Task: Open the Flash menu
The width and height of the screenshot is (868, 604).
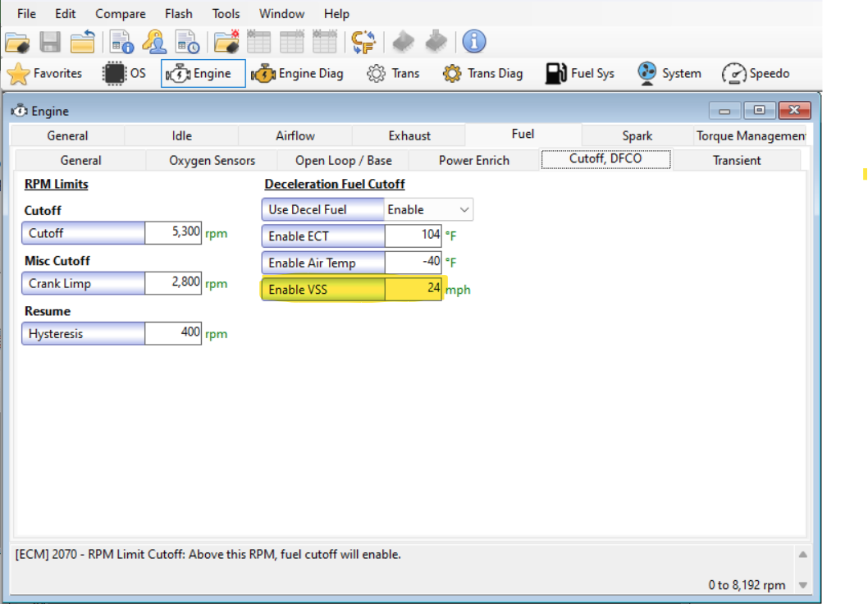Action: 178,14
